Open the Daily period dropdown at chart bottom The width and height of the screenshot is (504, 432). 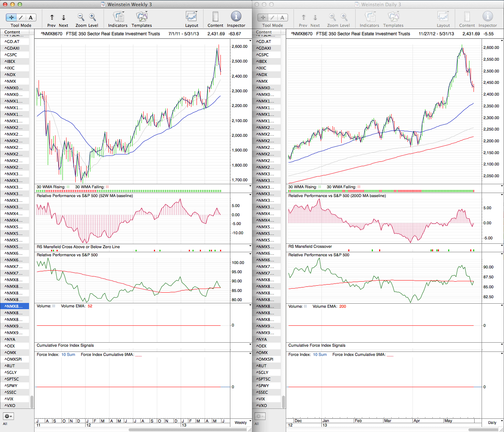tap(492, 422)
